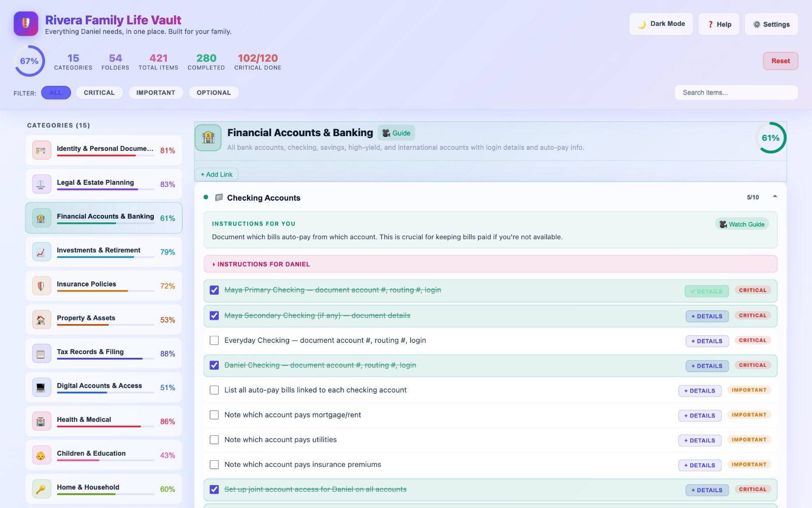The image size is (812, 508).
Task: Uncheck Maya Secondary Checking item
Action: (x=214, y=315)
